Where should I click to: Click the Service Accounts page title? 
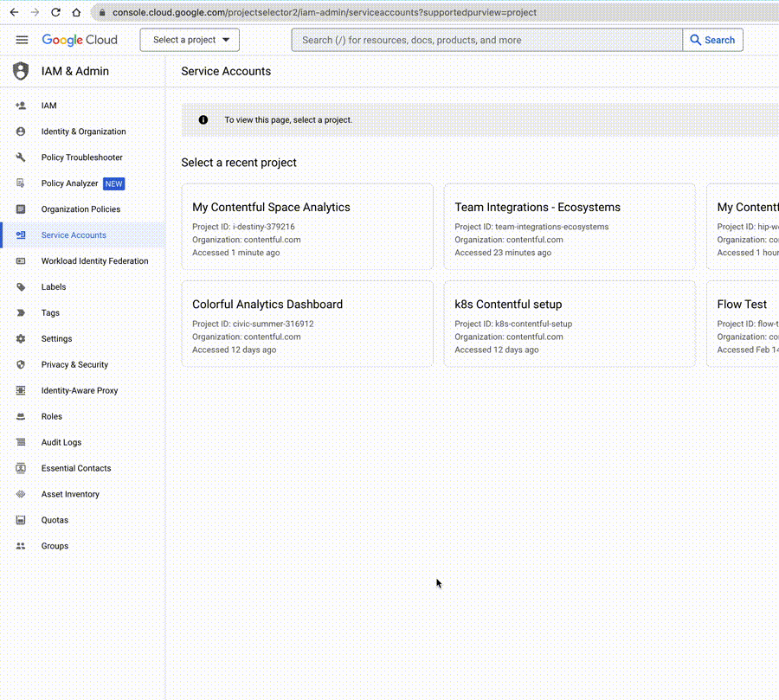click(x=226, y=71)
